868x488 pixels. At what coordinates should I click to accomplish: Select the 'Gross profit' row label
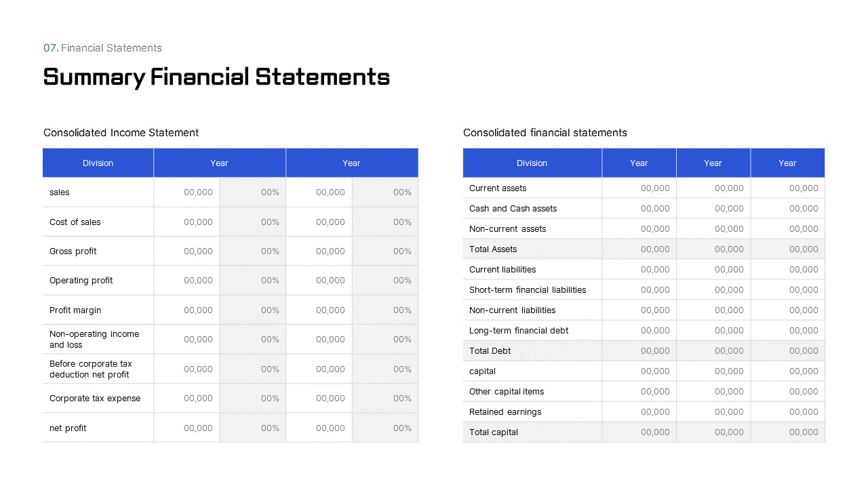pyautogui.click(x=73, y=251)
